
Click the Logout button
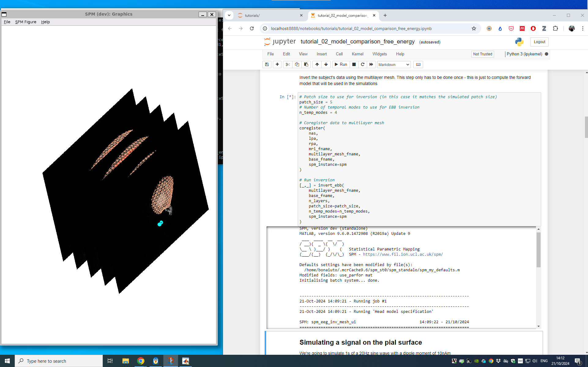click(x=539, y=42)
